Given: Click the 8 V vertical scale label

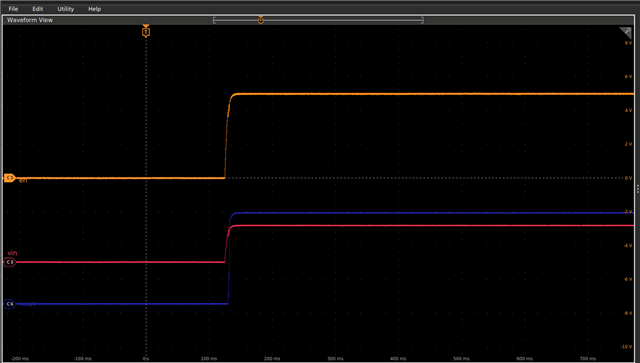Looking at the screenshot, I should click(x=628, y=42).
